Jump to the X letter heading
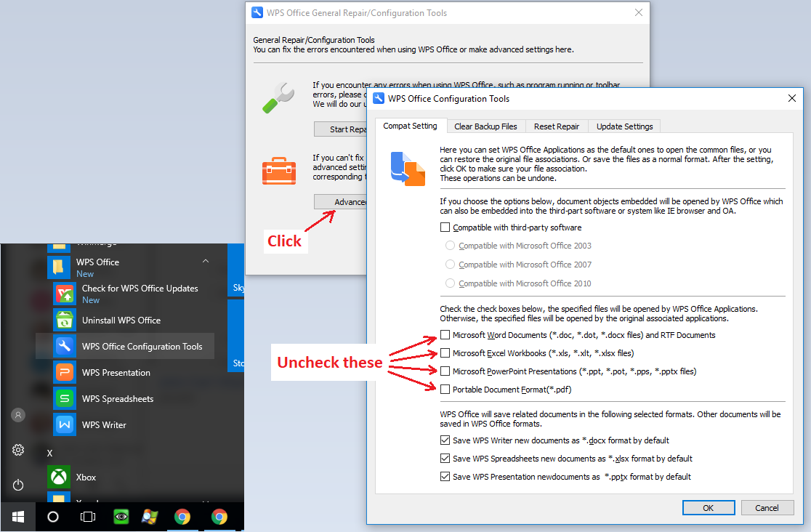 [x=49, y=453]
